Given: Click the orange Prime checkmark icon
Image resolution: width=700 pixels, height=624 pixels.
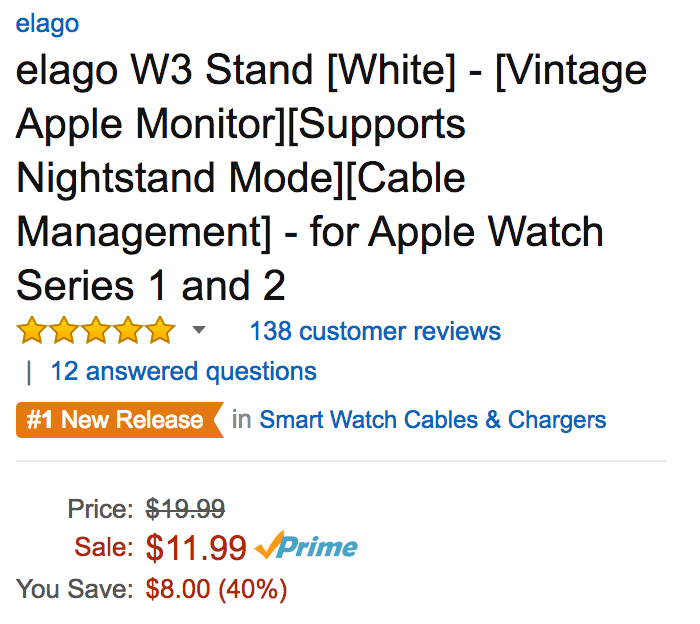Looking at the screenshot, I should tap(268, 547).
